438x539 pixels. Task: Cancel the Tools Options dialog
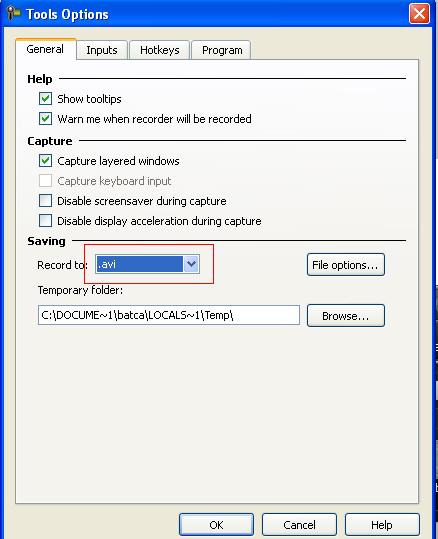pos(299,525)
